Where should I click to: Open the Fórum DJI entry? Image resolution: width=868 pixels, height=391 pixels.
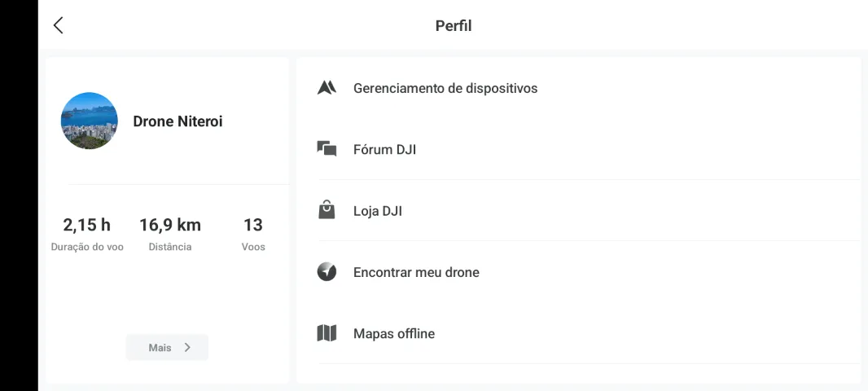click(578, 149)
